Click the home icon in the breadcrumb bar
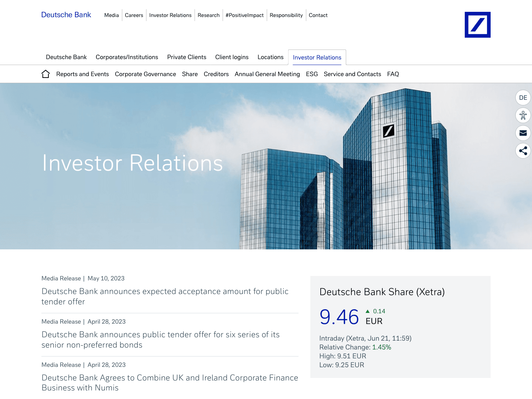This screenshot has height=399, width=532. (45, 74)
